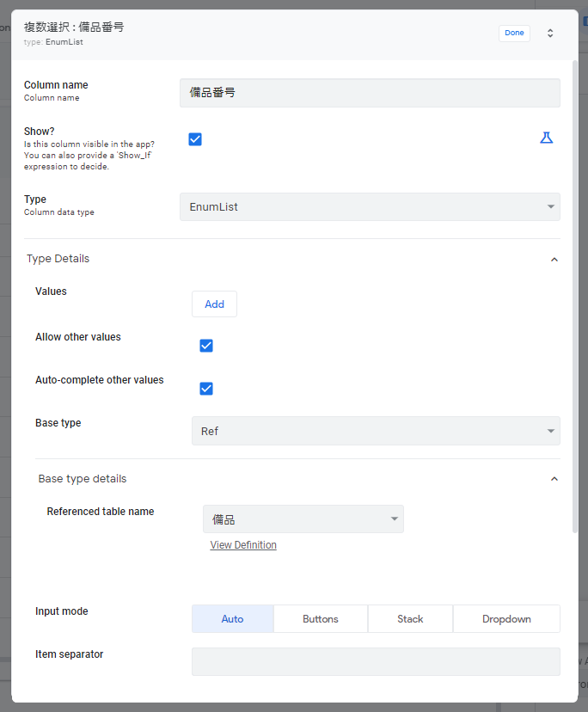Screen dimensions: 588x712
Task: Open View Definition for the 備品 table
Action: (x=243, y=544)
